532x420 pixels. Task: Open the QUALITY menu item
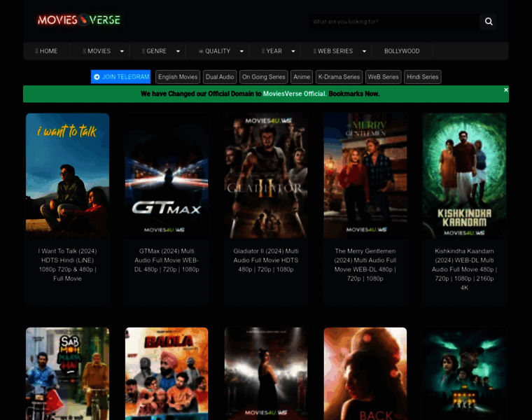click(x=214, y=51)
